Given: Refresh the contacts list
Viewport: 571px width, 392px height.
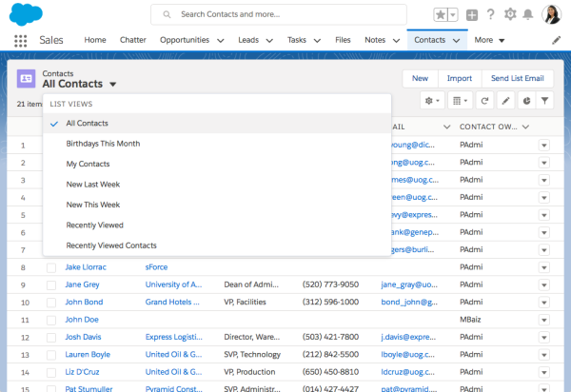Looking at the screenshot, I should click(x=484, y=101).
